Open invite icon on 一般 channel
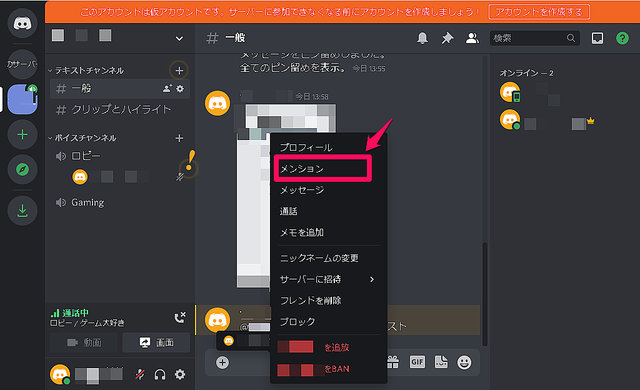This screenshot has height=390, width=640. (x=167, y=88)
